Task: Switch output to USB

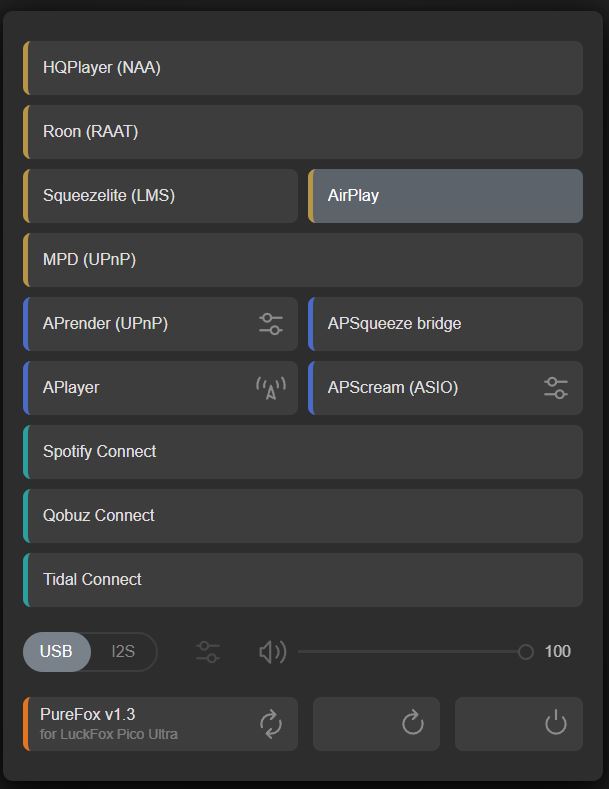Action: pos(56,652)
